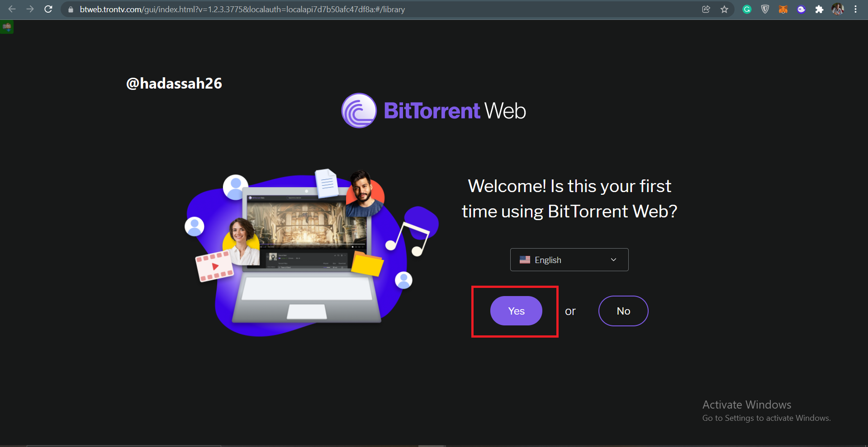This screenshot has height=447, width=868.
Task: Open the MetaMask fox extension
Action: [x=783, y=9]
